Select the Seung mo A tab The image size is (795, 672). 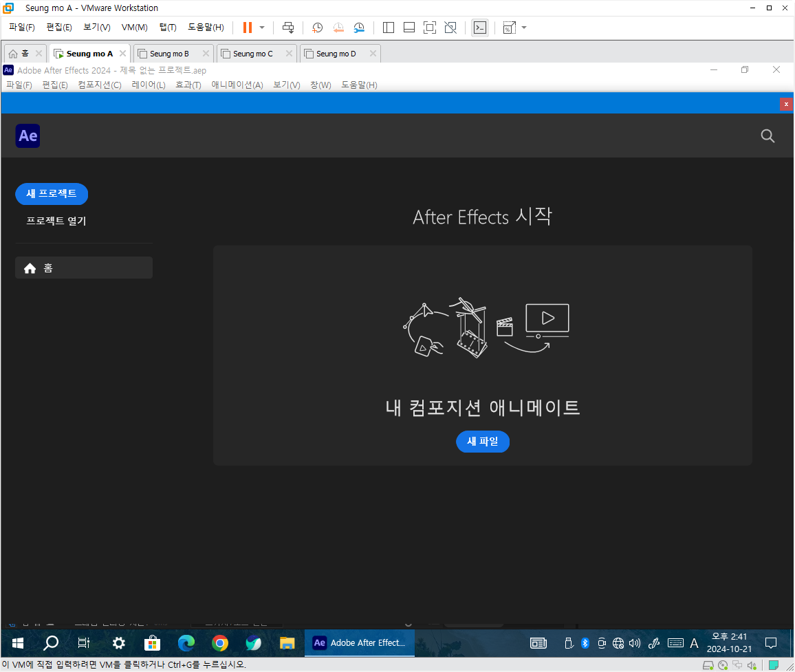click(89, 53)
